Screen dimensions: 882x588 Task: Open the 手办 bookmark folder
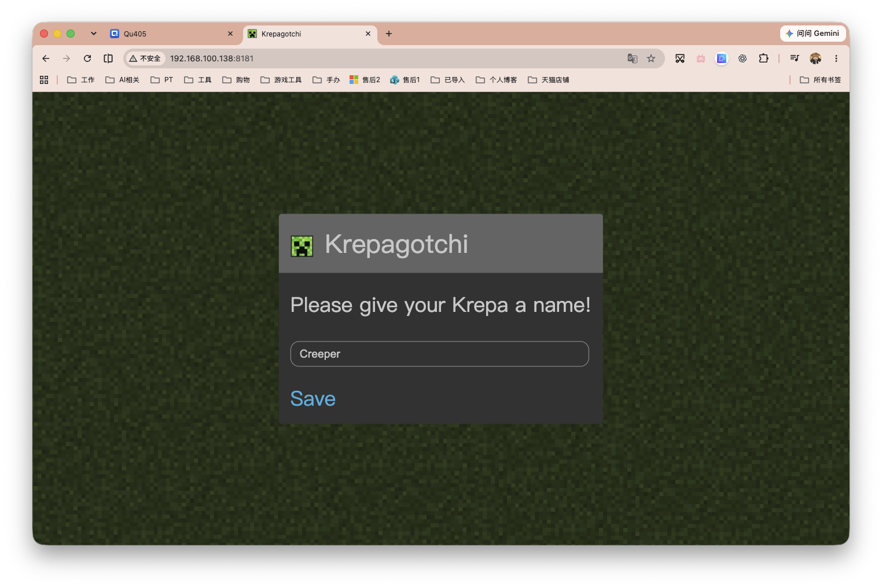(326, 80)
